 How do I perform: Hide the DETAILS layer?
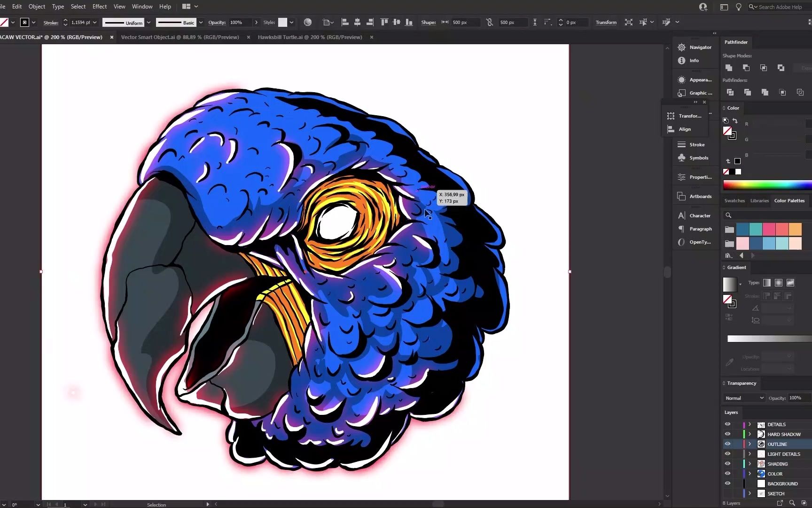[727, 424]
